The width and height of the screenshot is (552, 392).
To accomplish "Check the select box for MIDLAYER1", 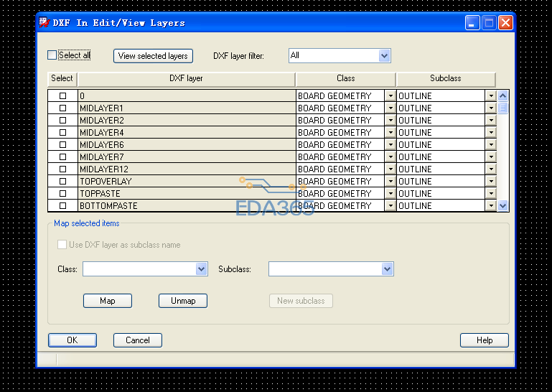I will (62, 108).
